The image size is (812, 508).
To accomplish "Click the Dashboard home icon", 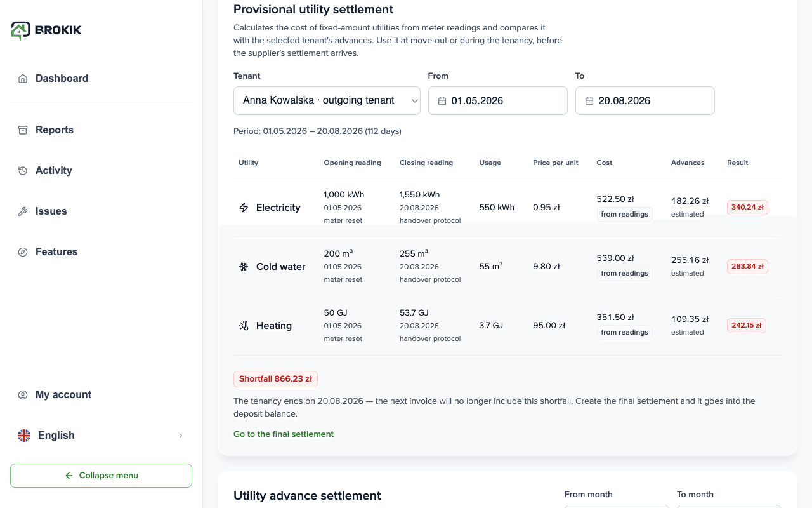I will click(x=23, y=79).
